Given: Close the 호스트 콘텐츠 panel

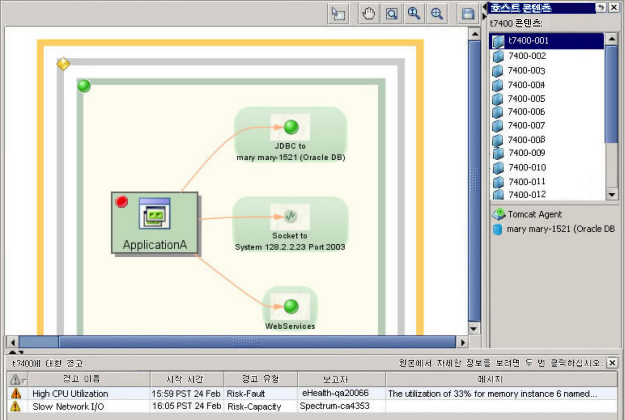Looking at the screenshot, I should point(614,7).
